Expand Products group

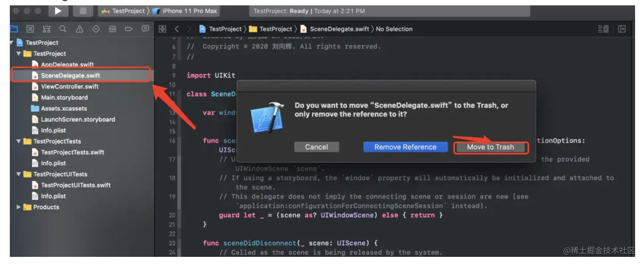[x=19, y=207]
